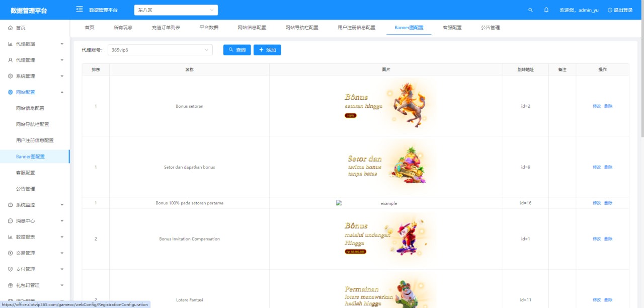This screenshot has height=308, width=644.
Task: Click the 首页 home icon in sidebar
Action: pyautogui.click(x=11, y=28)
